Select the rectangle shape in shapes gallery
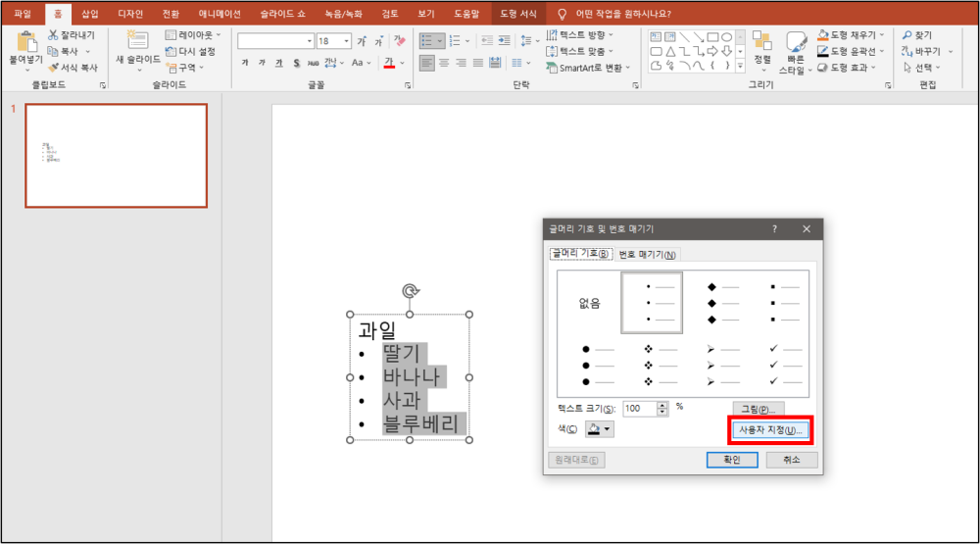980x544 pixels. (712, 37)
